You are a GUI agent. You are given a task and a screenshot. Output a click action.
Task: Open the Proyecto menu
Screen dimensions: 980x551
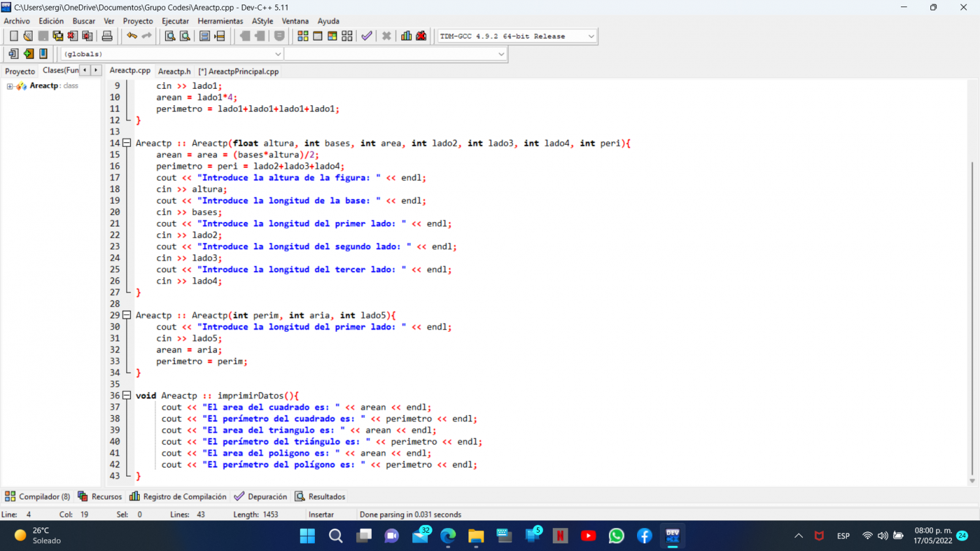click(x=138, y=21)
